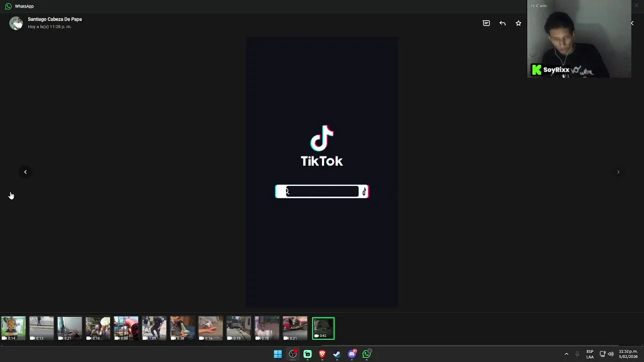
Task: Click the timestamp 'Hoy a la(s) 11:28 p. m.'
Action: [x=49, y=27]
